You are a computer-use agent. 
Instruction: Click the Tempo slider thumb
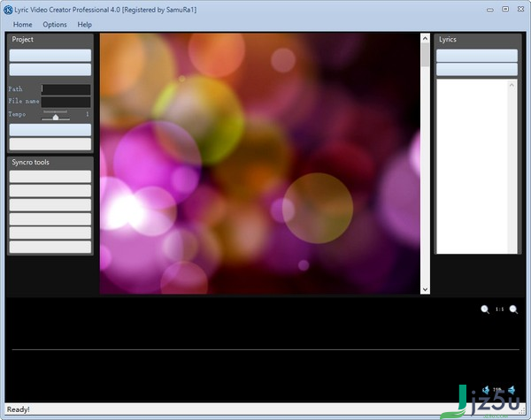pyautogui.click(x=56, y=117)
